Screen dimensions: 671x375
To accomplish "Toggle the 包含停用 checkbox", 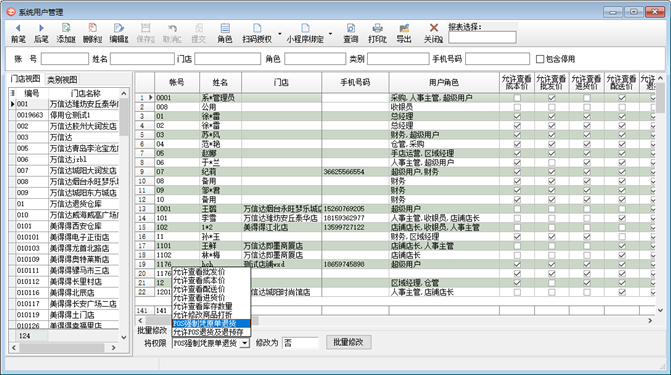I will [540, 59].
